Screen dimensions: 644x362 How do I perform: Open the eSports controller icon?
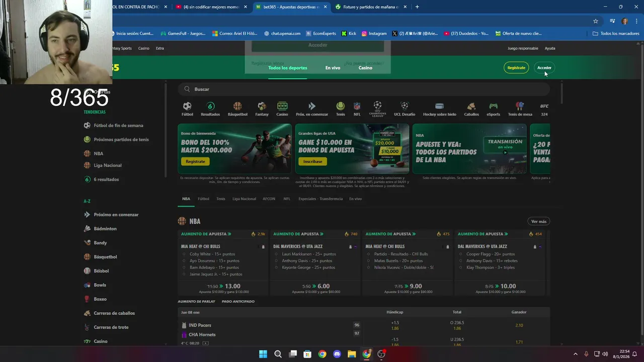tap(494, 109)
